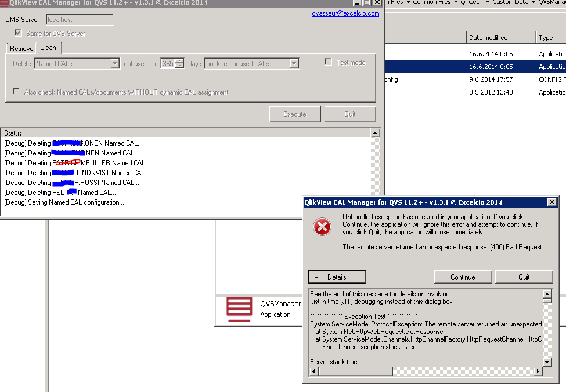Click the horizontal scrollbar thumb in exception details
This screenshot has height=392, width=566.
[x=355, y=371]
